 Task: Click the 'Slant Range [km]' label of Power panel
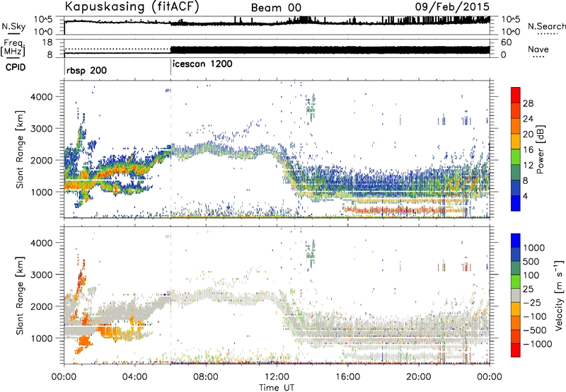click(x=20, y=149)
